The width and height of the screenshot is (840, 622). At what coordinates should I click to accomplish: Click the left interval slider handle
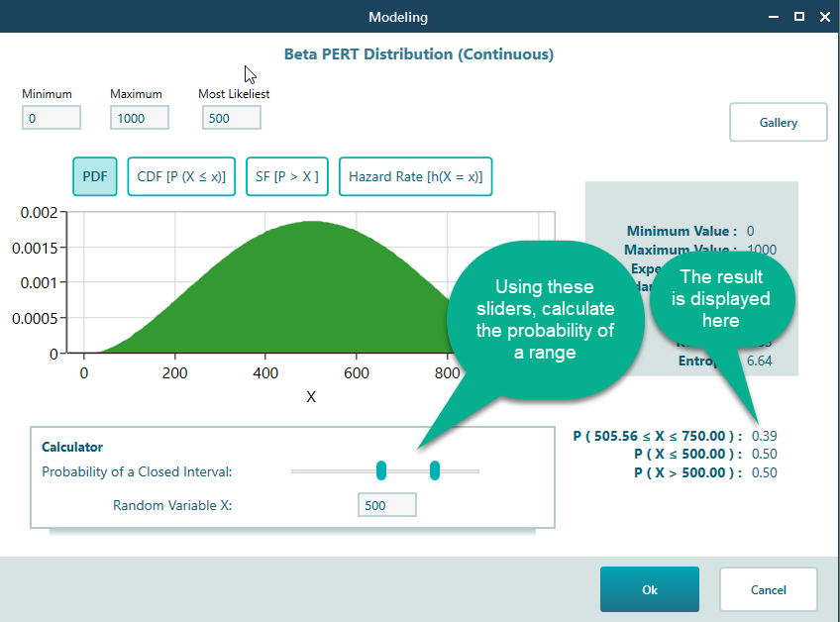[381, 471]
